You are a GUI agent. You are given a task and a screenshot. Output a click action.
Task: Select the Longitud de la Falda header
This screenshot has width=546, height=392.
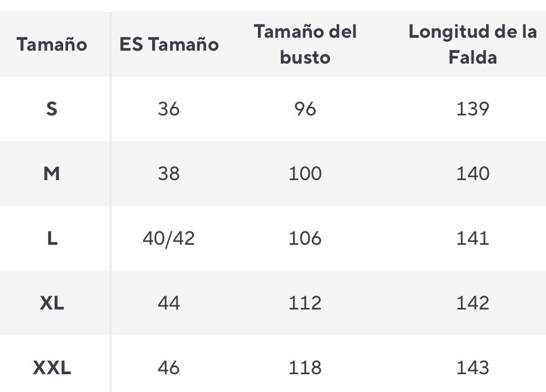tap(473, 44)
